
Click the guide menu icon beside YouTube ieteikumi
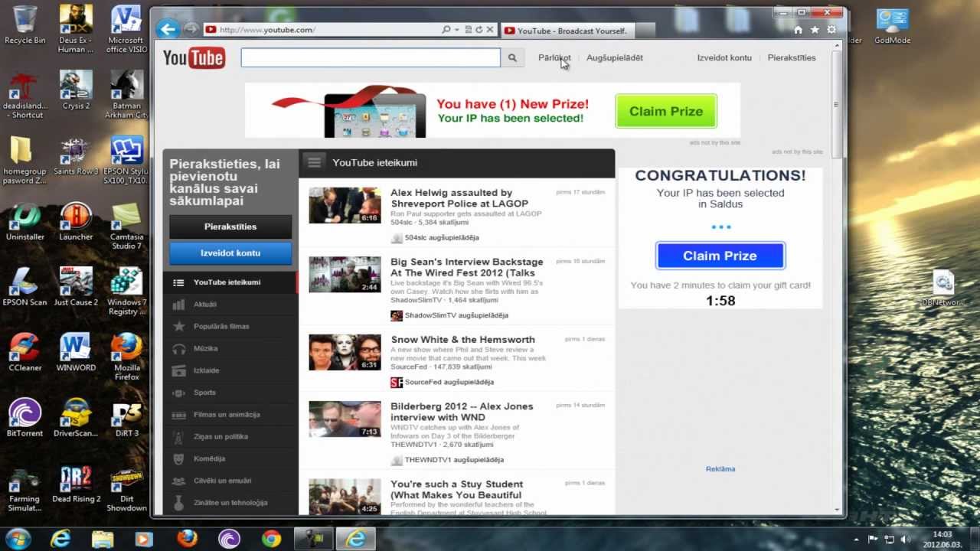313,162
